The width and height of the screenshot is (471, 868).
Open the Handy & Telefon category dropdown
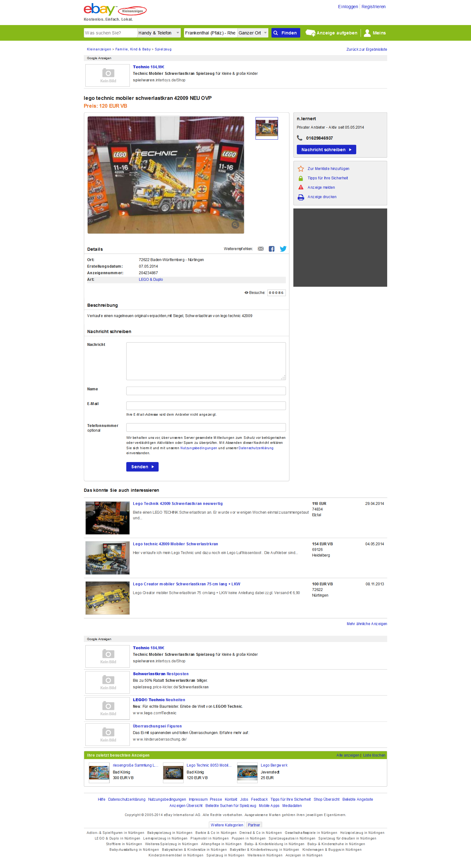click(159, 33)
